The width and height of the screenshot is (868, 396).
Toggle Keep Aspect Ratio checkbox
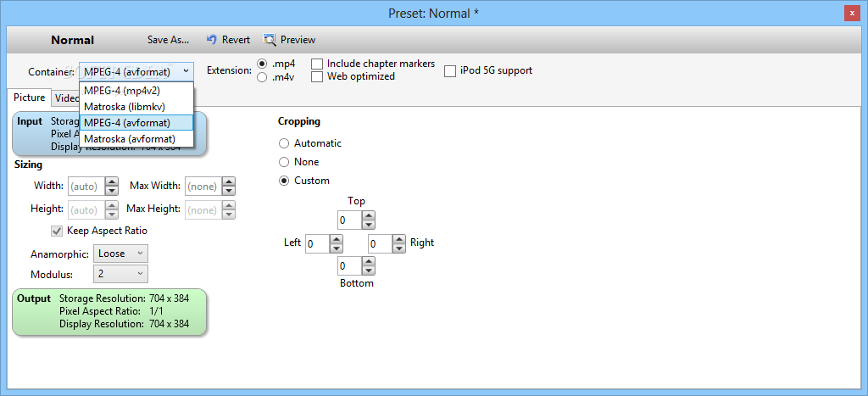(x=57, y=231)
